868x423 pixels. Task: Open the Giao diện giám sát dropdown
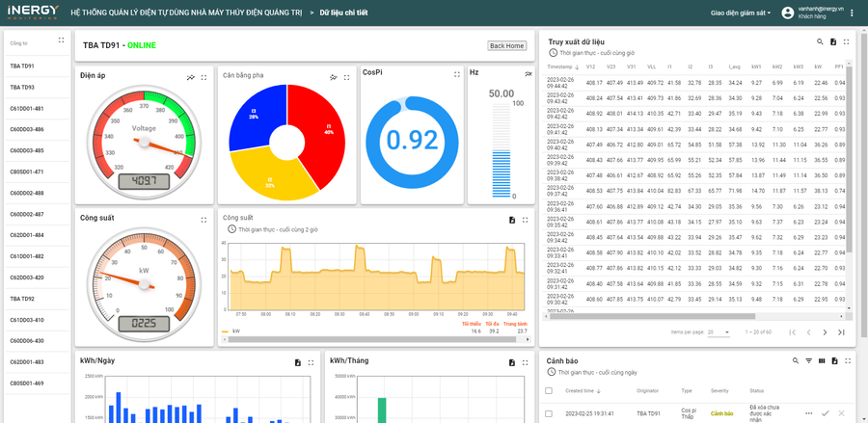tap(741, 13)
